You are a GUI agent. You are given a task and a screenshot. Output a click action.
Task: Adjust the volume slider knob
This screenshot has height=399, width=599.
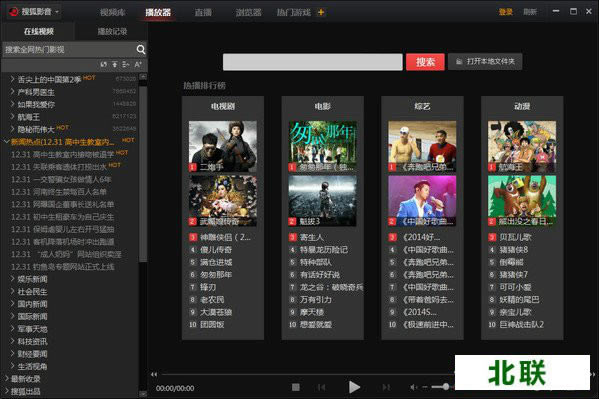pos(446,387)
